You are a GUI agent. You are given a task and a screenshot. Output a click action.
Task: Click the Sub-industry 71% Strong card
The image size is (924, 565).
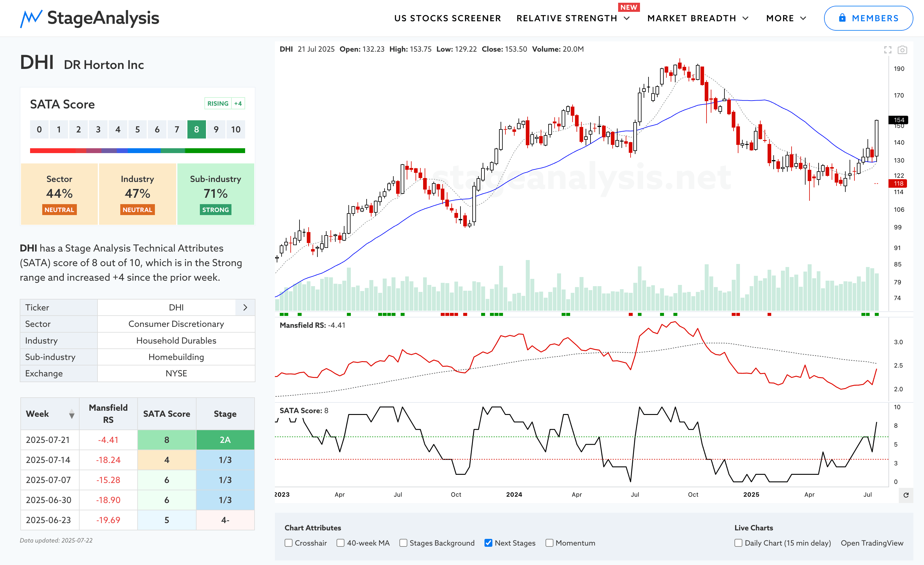(216, 194)
